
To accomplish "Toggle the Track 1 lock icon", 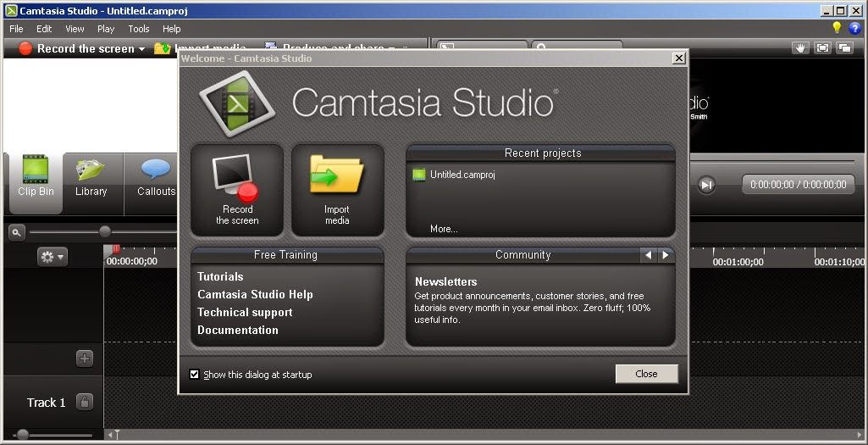I will [x=84, y=402].
